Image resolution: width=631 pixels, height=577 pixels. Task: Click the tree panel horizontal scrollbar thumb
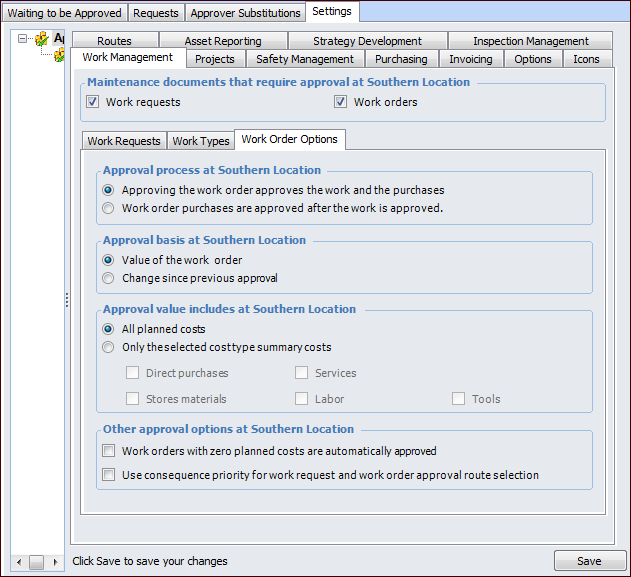36,562
